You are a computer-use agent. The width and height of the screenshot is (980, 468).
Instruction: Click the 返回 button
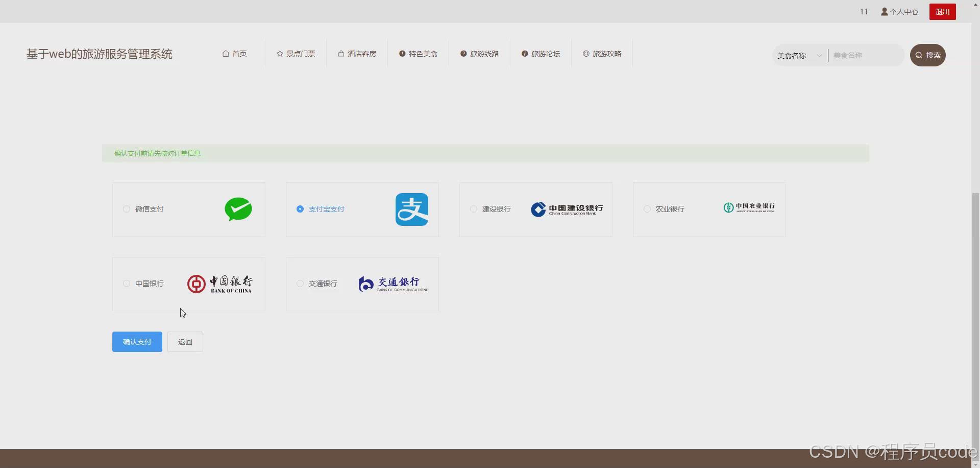(185, 342)
